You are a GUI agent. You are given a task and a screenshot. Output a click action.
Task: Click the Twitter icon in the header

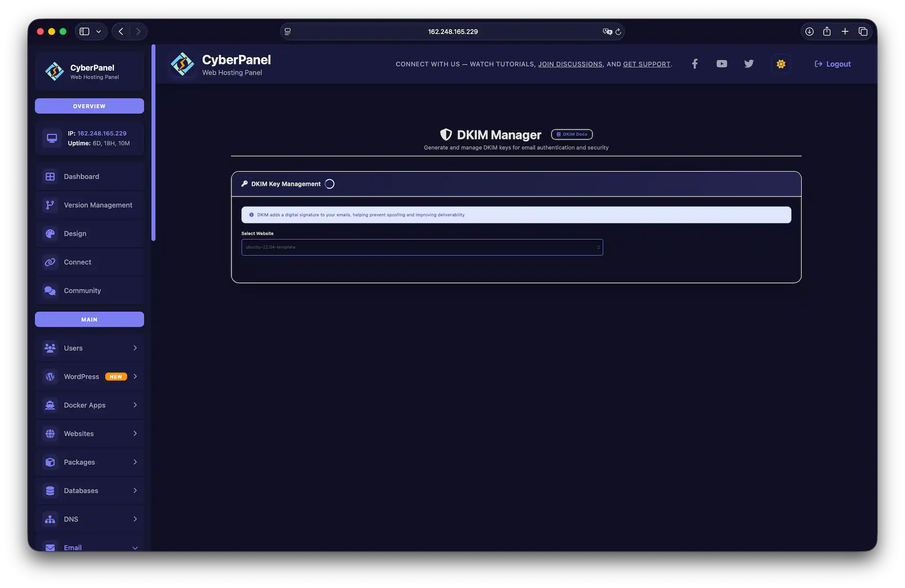pyautogui.click(x=749, y=64)
